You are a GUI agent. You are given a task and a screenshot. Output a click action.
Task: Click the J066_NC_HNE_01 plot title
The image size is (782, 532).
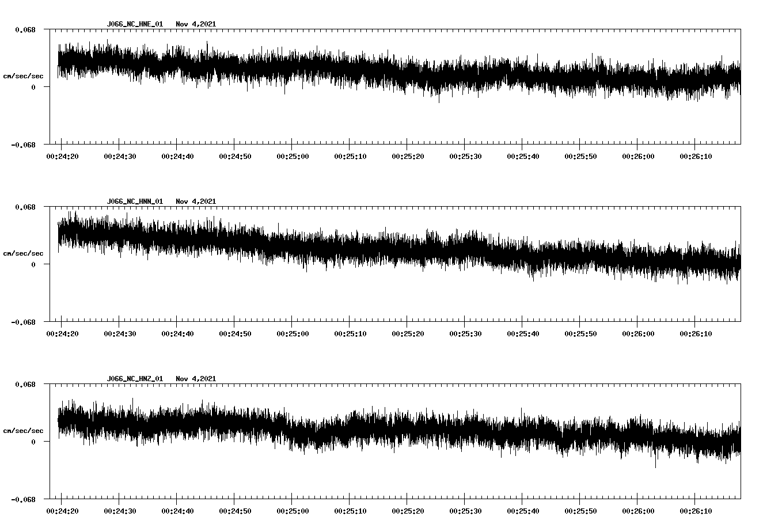(135, 24)
